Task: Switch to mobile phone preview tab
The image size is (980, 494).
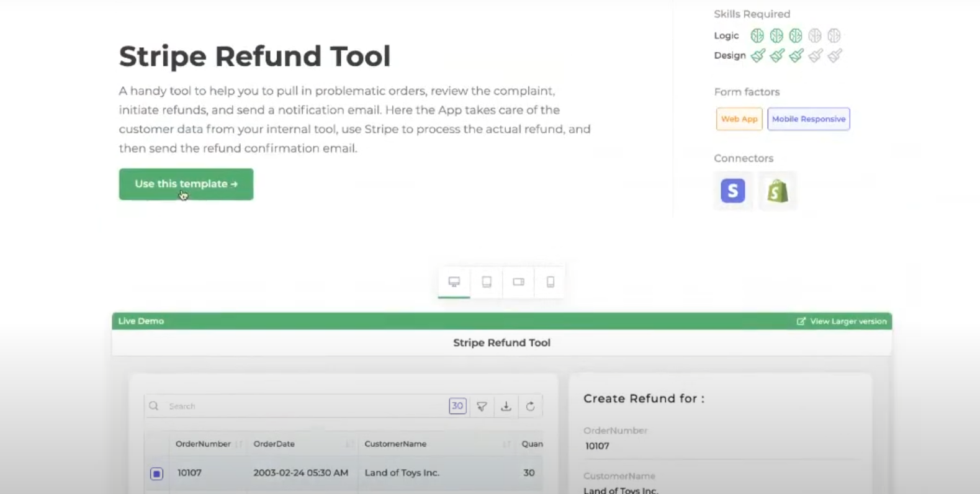Action: coord(550,282)
